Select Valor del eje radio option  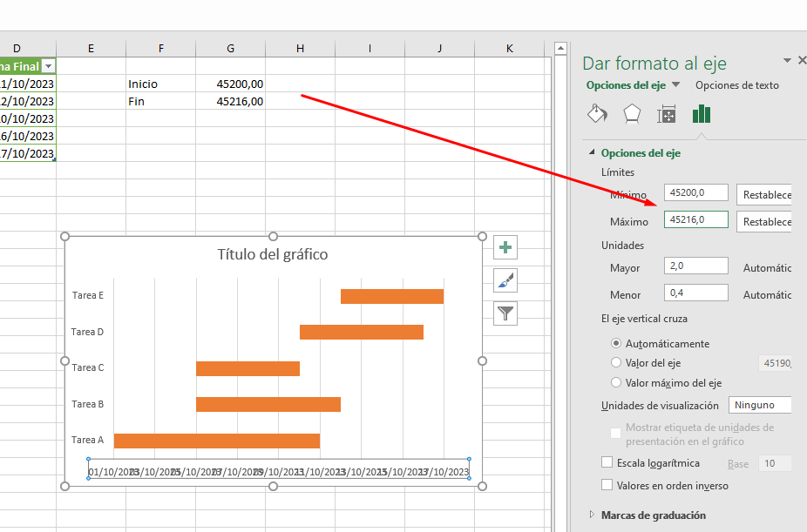click(617, 363)
